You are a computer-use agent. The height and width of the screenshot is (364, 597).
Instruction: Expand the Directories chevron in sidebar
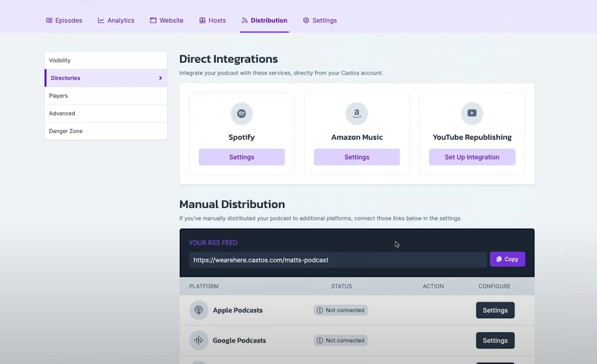pyautogui.click(x=159, y=78)
